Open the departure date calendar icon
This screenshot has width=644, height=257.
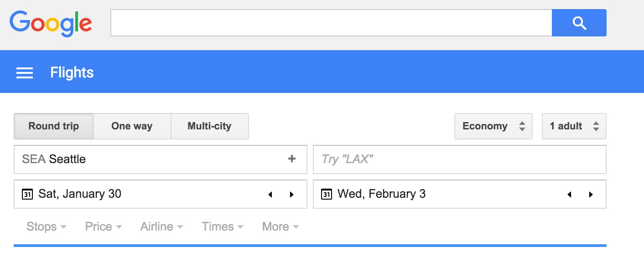[27, 194]
